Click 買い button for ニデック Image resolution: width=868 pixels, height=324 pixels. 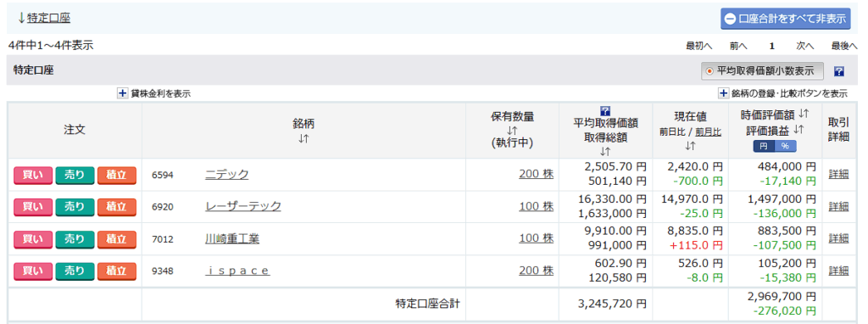click(x=33, y=175)
